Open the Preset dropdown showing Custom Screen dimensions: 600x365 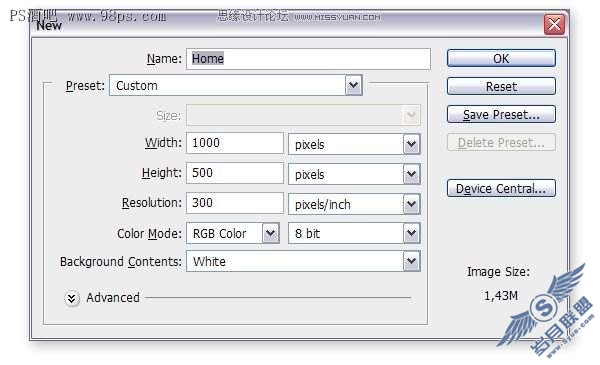pos(236,85)
